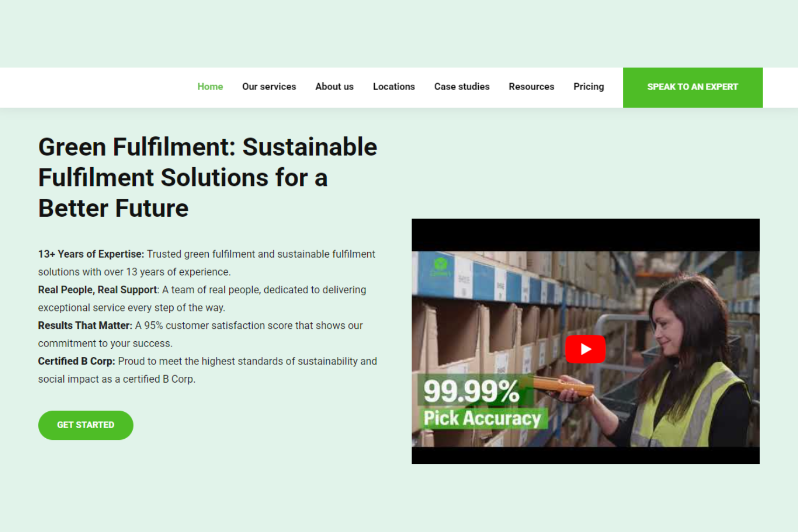Click the Green Fulfilment headline
798x532 pixels.
click(208, 177)
